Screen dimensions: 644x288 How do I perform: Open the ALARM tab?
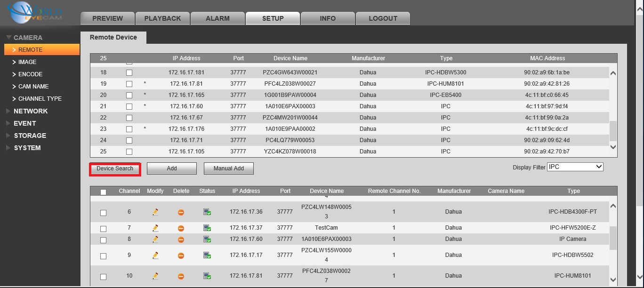point(217,18)
